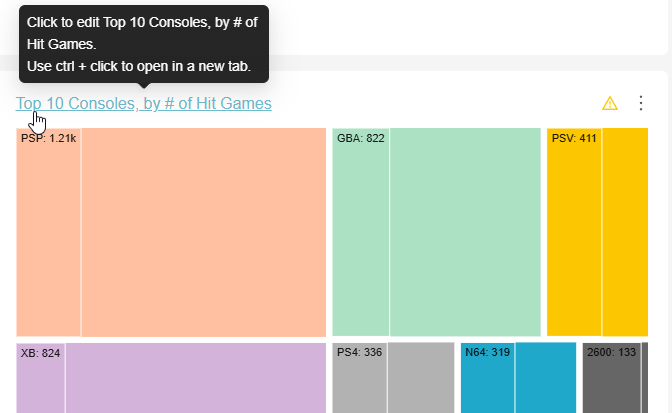Image resolution: width=672 pixels, height=413 pixels.
Task: Click the thin dark gray 2600 strip
Action: pyautogui.click(x=645, y=378)
